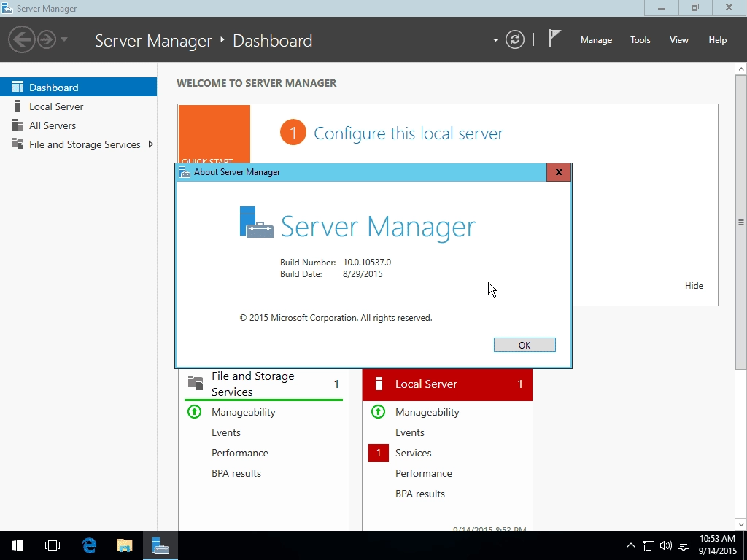Click Configure this local server link
The image size is (747, 560).
[x=409, y=133]
